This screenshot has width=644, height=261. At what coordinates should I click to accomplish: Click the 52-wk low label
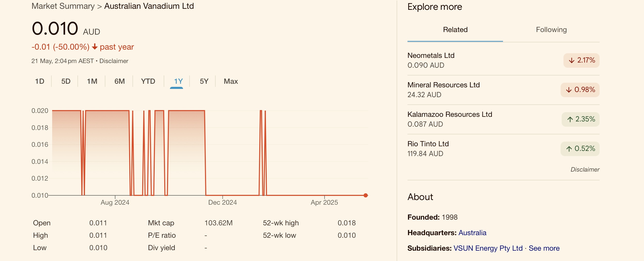coord(279,235)
